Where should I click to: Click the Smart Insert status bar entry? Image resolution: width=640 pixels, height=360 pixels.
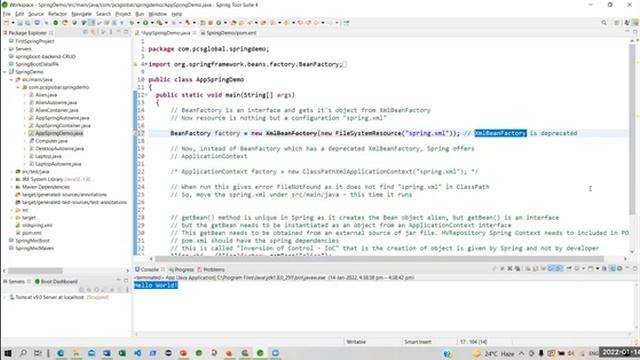point(418,342)
